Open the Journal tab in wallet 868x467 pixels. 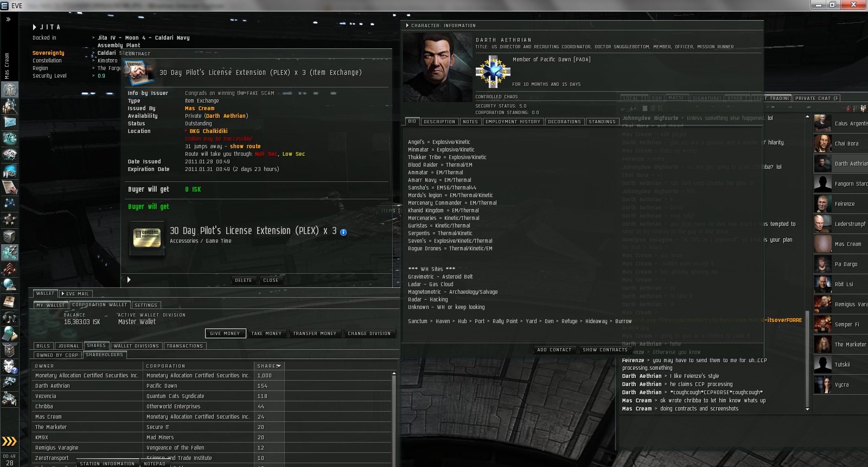click(x=68, y=346)
